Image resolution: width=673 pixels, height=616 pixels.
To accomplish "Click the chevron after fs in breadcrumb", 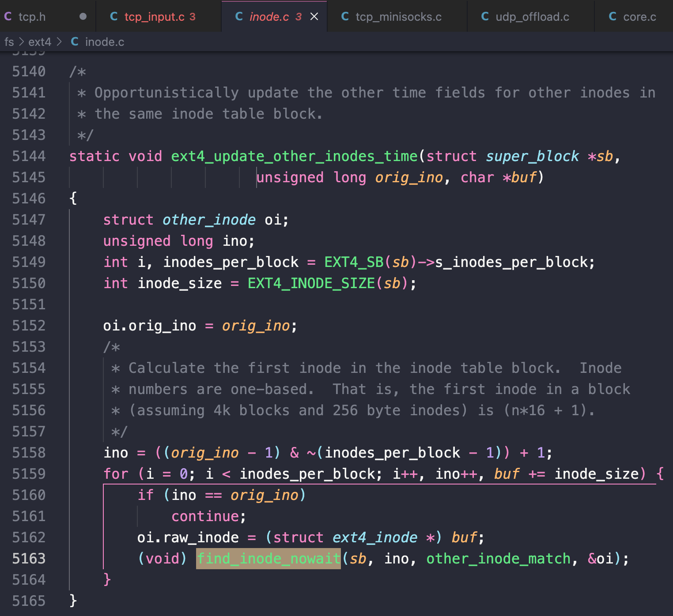I will [x=21, y=42].
